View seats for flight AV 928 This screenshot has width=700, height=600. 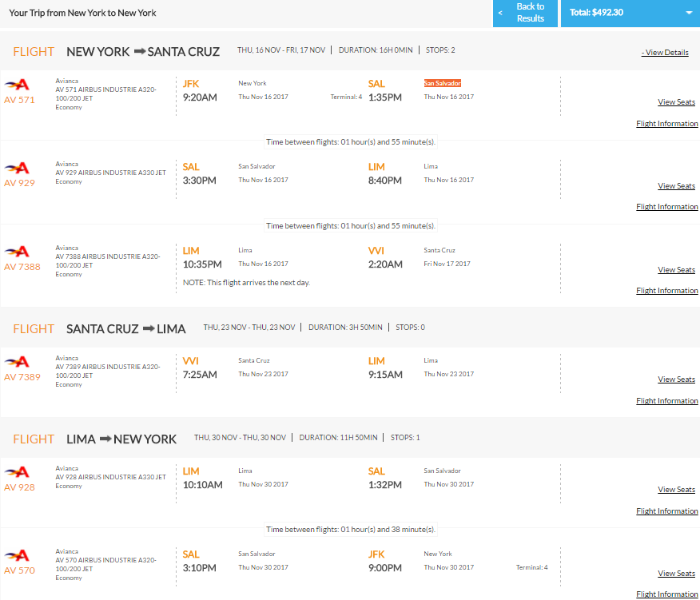click(676, 490)
